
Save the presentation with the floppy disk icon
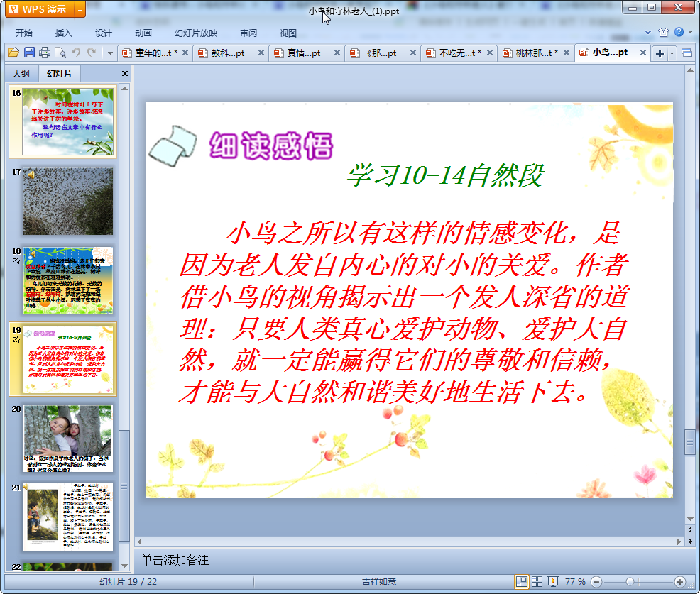(29, 53)
